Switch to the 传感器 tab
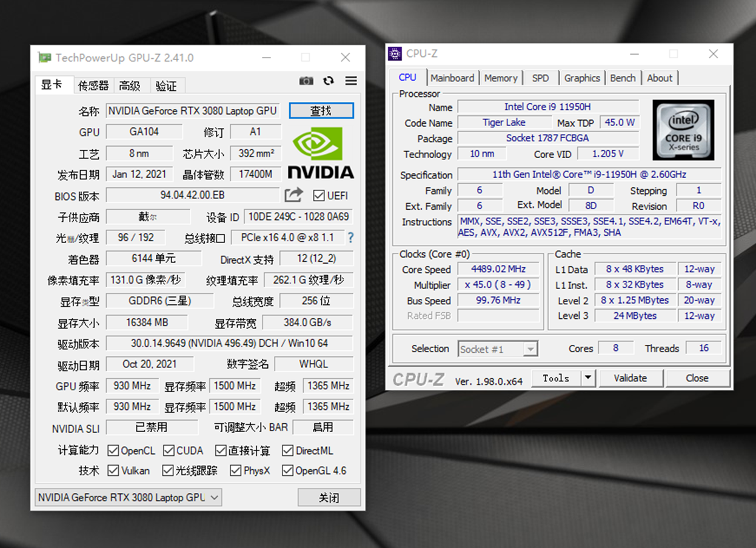Viewport: 756px width, 548px height. (93, 85)
